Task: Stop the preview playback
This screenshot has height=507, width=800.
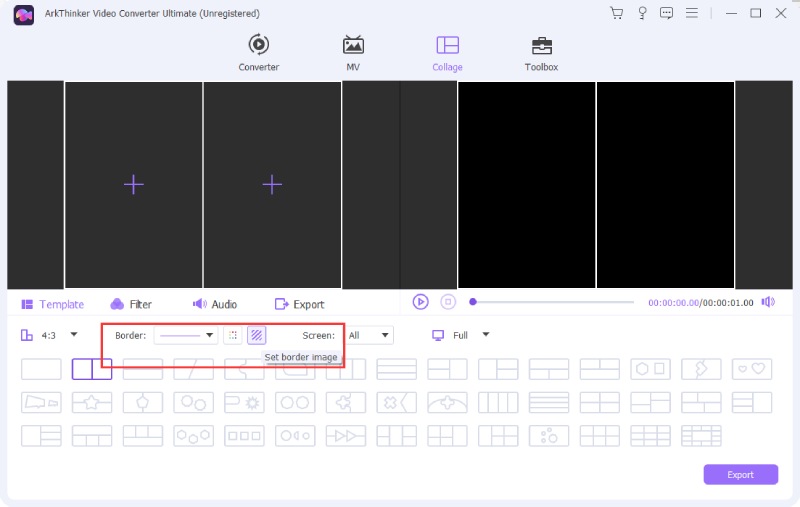Action: [448, 302]
